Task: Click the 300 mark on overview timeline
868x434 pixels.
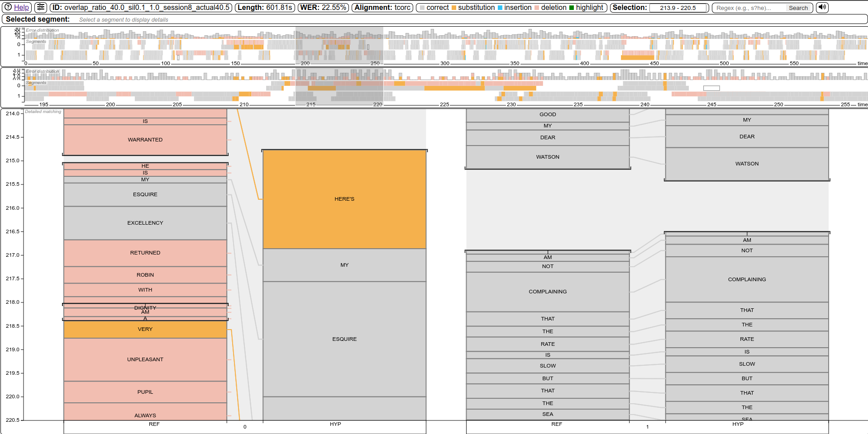Action: point(445,63)
